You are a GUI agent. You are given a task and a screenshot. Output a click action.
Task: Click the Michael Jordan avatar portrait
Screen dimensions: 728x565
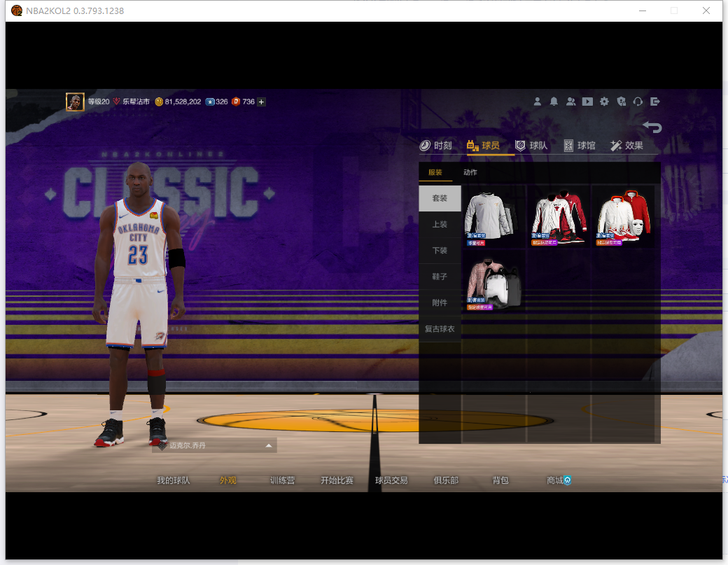point(75,102)
